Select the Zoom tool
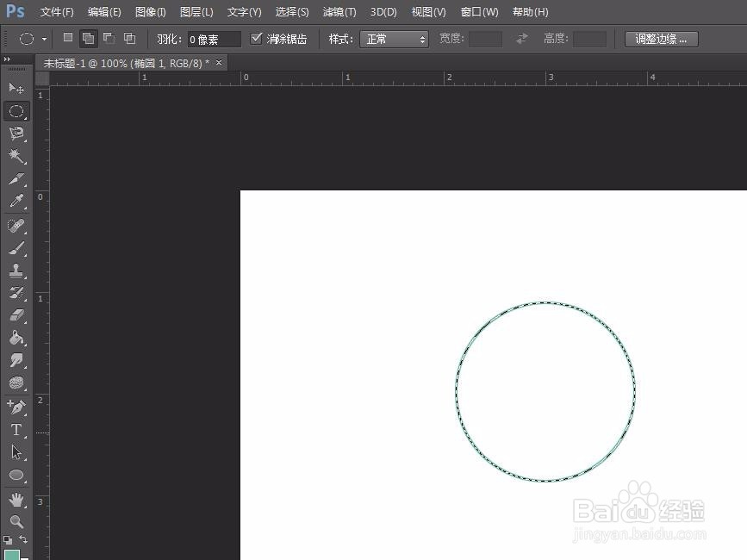The width and height of the screenshot is (747, 560). [x=16, y=521]
